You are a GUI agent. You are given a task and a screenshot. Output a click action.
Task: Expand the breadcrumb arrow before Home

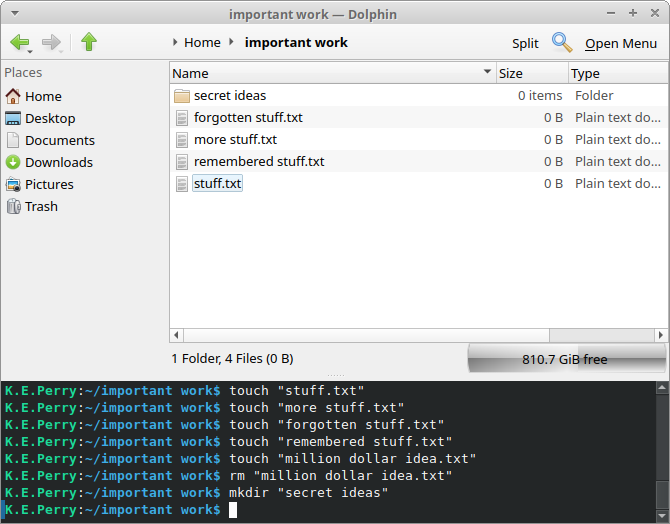(175, 42)
